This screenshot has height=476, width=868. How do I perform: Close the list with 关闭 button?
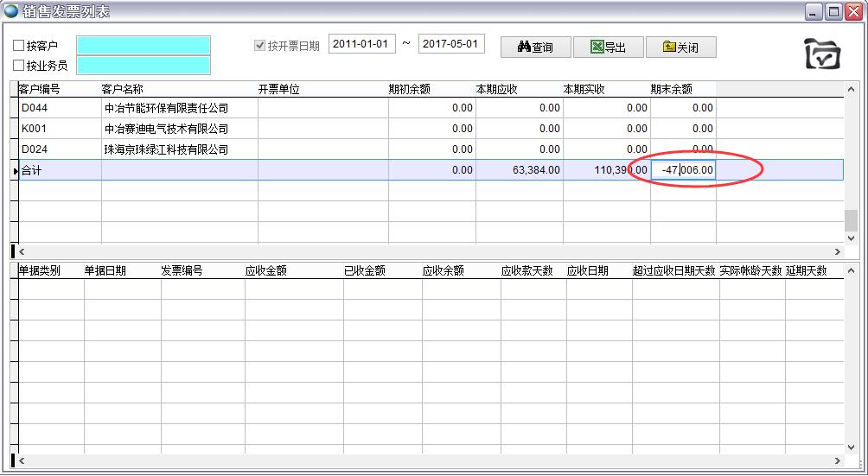coord(680,48)
